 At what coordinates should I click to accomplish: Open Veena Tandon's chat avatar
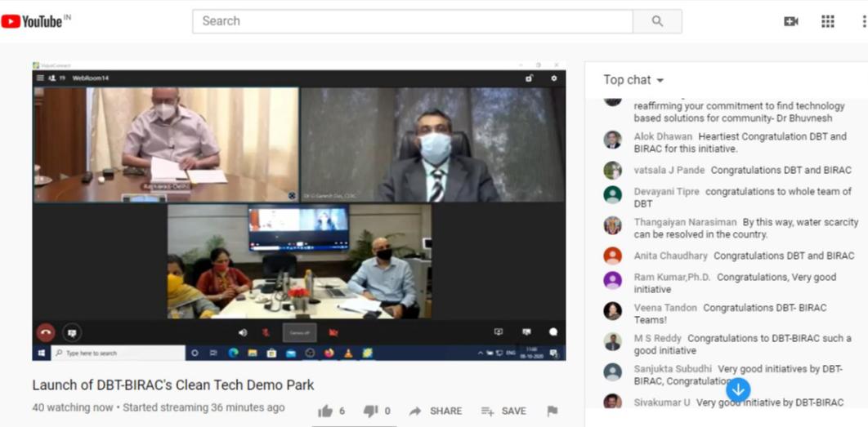point(612,310)
